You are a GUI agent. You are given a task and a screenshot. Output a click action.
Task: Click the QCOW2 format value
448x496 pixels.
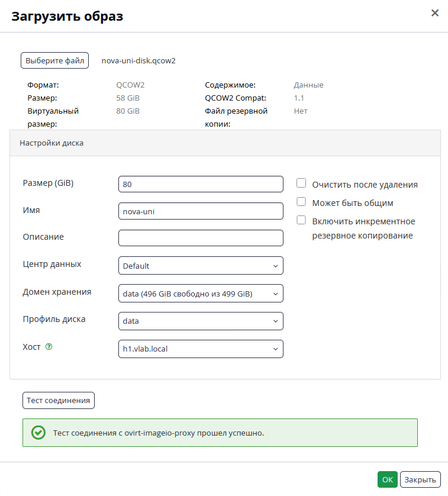[130, 85]
